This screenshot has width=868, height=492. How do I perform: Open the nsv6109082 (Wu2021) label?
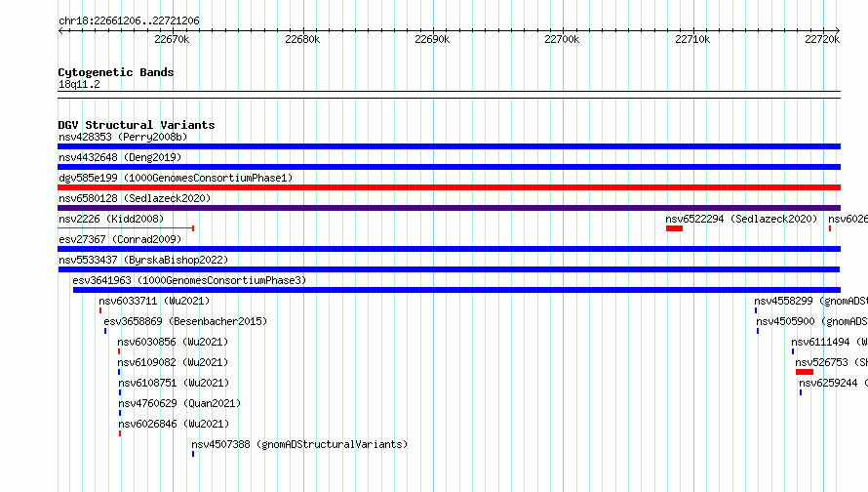point(173,362)
